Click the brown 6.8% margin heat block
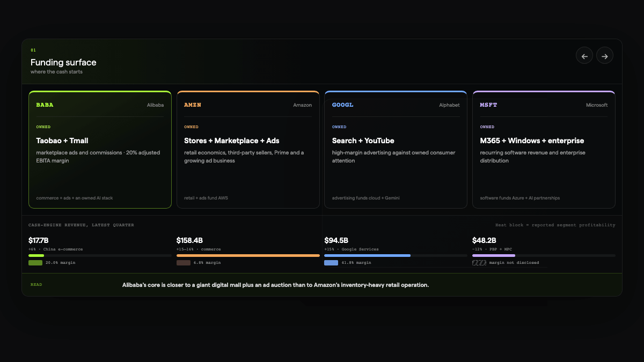Image resolution: width=644 pixels, height=362 pixels. tap(184, 263)
